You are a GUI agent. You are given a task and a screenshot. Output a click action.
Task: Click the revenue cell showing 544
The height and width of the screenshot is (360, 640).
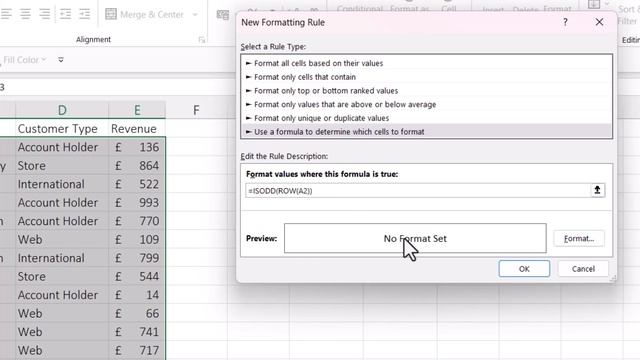pyautogui.click(x=137, y=276)
